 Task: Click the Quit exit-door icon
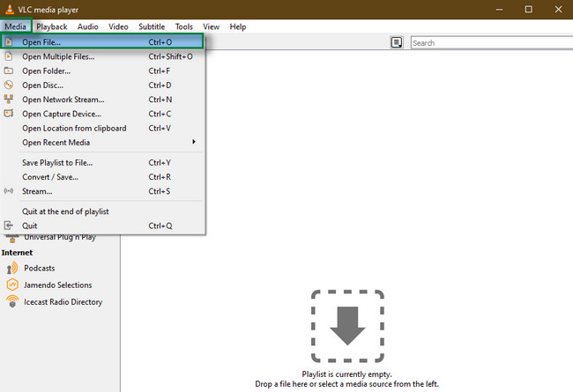[x=9, y=226]
